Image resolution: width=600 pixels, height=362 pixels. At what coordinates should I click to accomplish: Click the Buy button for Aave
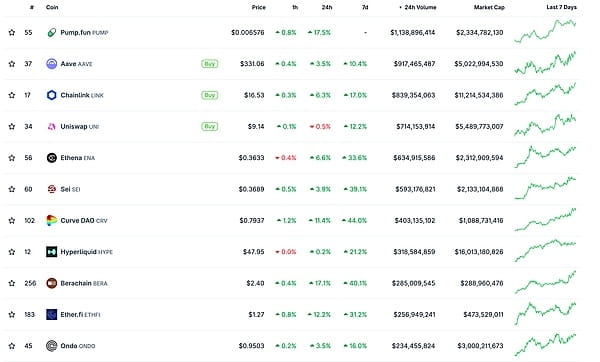pos(210,64)
